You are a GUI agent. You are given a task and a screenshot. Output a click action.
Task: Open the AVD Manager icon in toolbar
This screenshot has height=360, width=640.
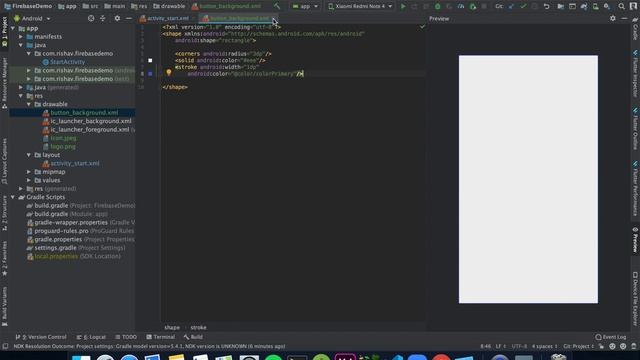[x=596, y=6]
